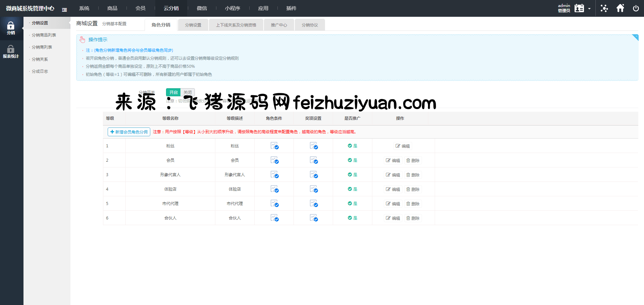Open the 报表统计 sidebar icon

coord(11,52)
